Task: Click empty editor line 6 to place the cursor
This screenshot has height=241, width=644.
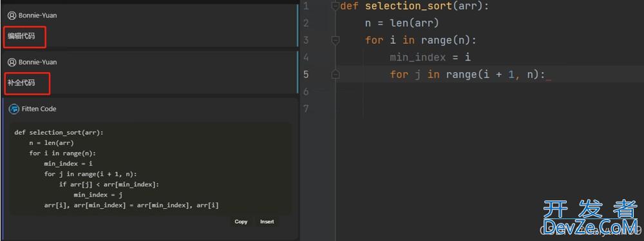Action: pyautogui.click(x=489, y=92)
